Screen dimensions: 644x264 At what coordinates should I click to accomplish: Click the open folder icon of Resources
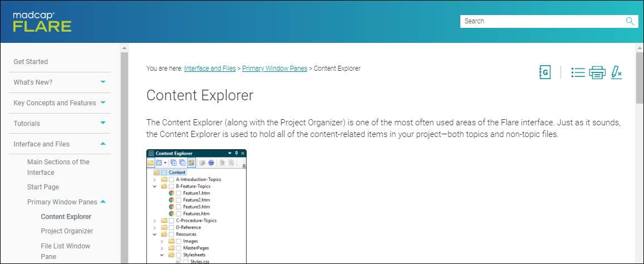(164, 234)
